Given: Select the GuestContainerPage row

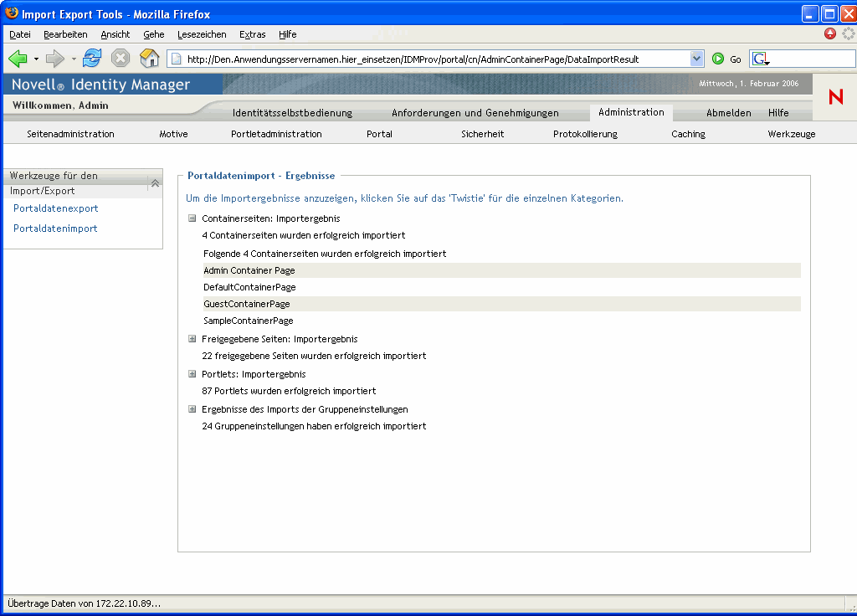Looking at the screenshot, I should [x=502, y=304].
